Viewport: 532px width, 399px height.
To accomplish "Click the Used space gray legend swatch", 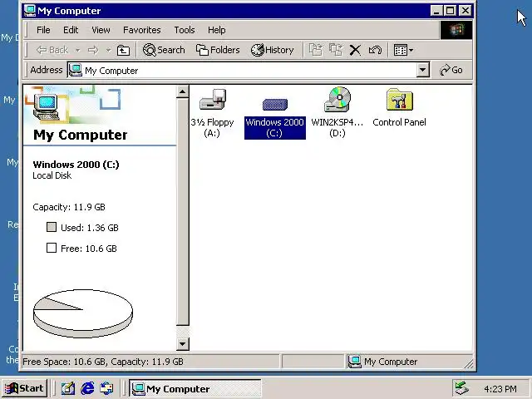I will (x=52, y=227).
